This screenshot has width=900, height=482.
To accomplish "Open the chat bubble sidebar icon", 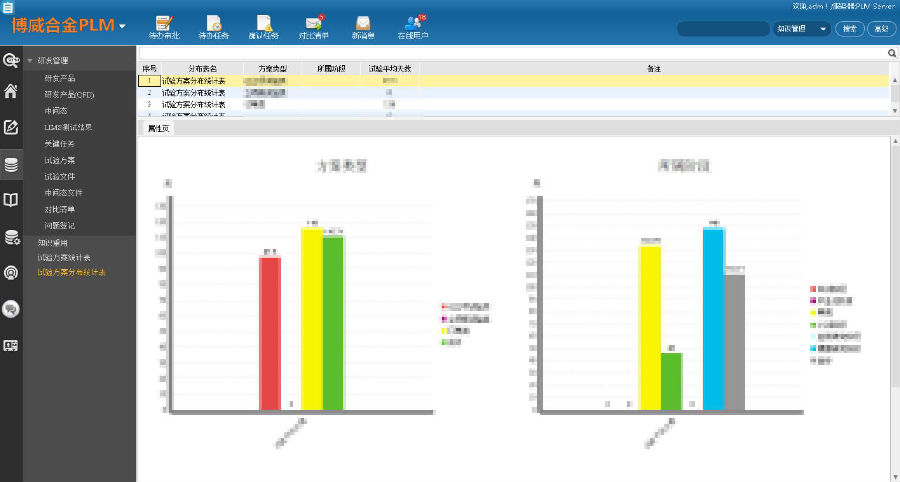I will coord(11,309).
